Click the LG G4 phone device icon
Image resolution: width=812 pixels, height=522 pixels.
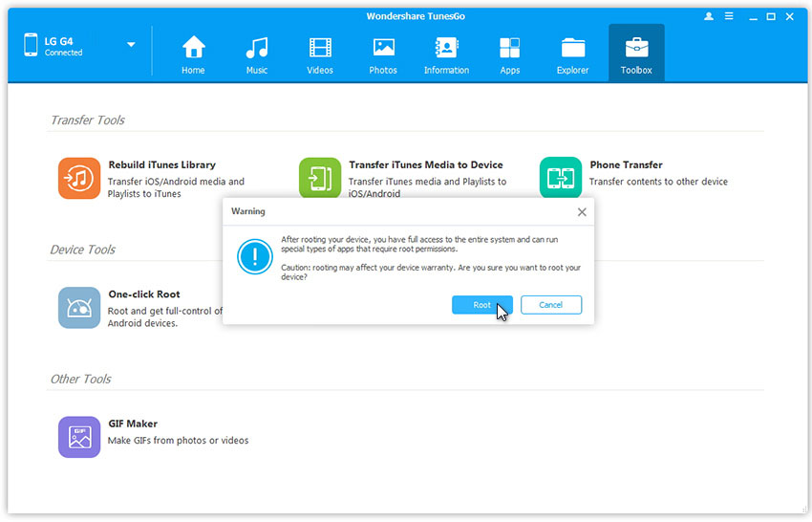point(29,46)
